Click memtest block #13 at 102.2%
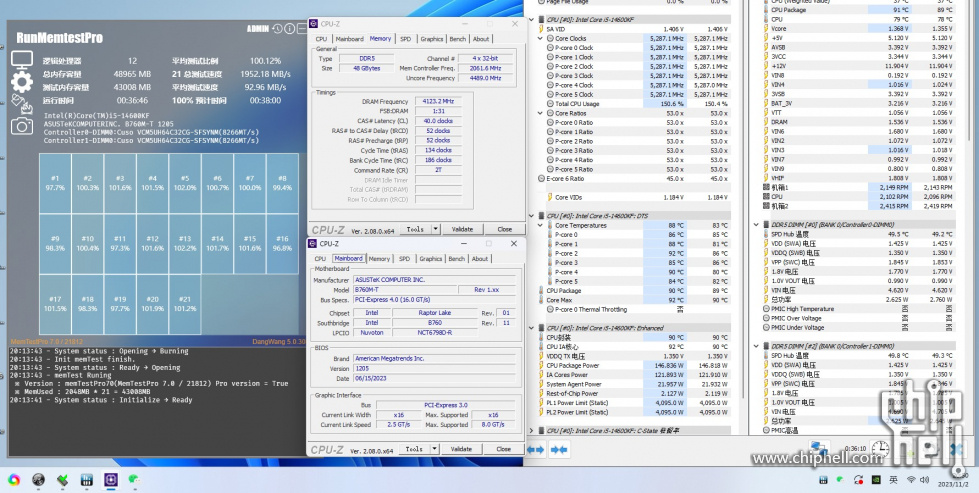Image resolution: width=979 pixels, height=493 pixels. [185, 243]
